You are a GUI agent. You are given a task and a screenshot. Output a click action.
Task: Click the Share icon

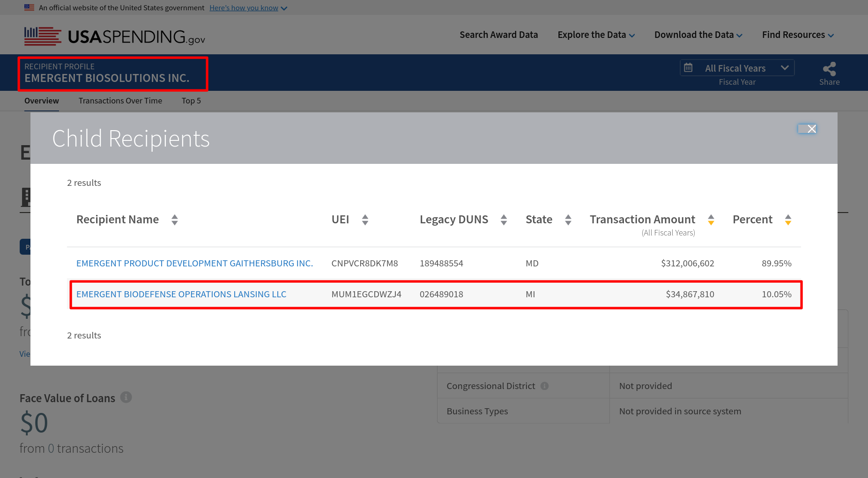coord(829,69)
